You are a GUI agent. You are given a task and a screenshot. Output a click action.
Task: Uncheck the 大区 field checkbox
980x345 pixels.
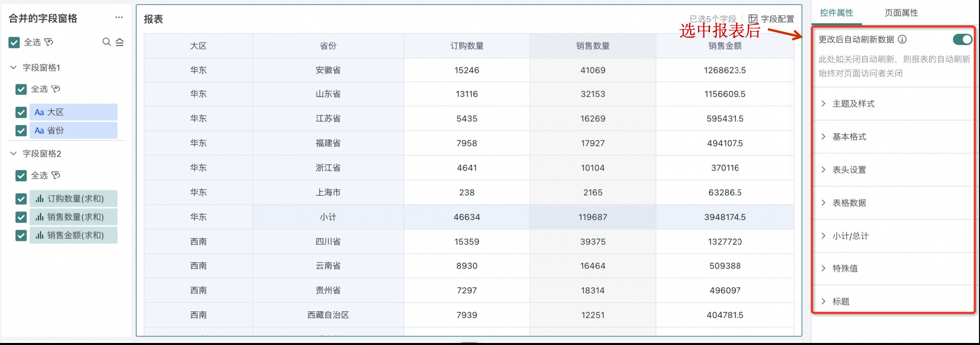coord(21,112)
